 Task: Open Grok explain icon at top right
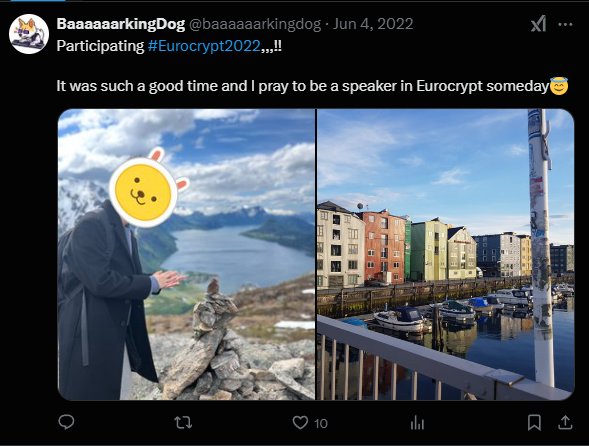point(538,25)
